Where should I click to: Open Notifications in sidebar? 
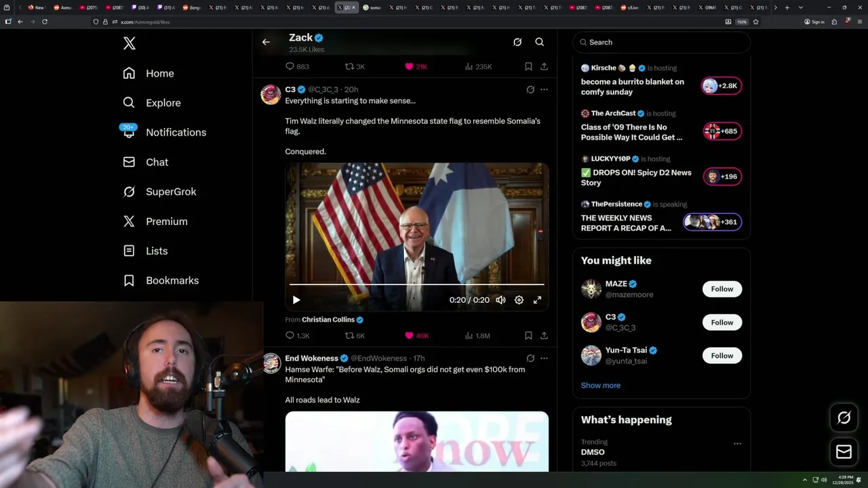(x=164, y=132)
